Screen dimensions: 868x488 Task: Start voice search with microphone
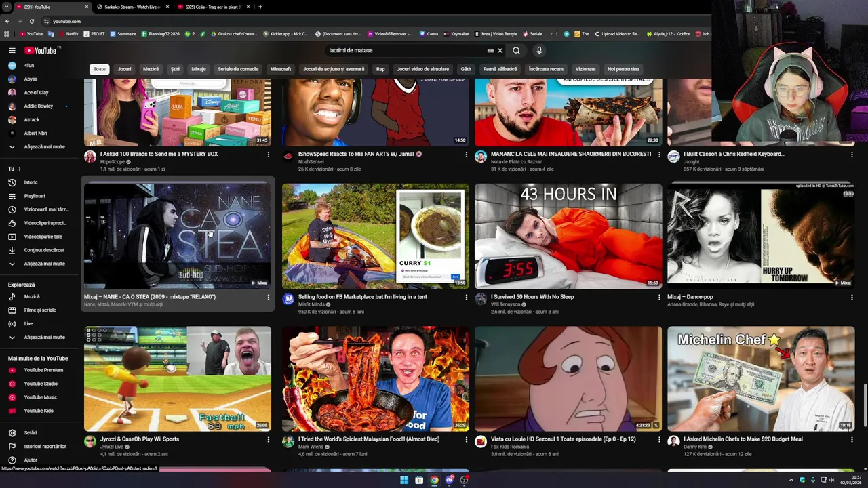(x=539, y=50)
